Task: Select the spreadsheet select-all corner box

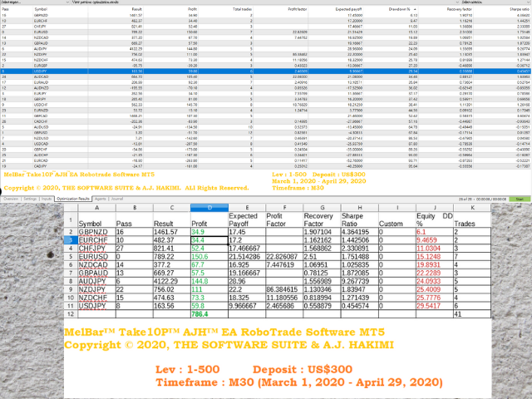Action: (71, 207)
